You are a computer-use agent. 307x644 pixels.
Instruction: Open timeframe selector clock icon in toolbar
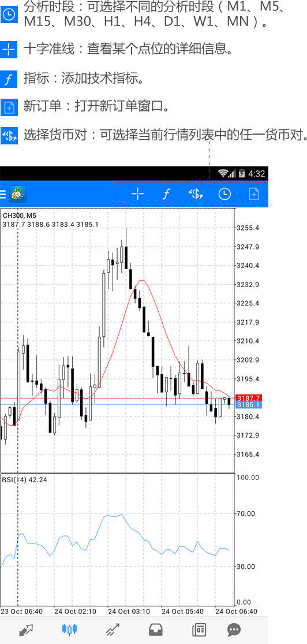224,194
